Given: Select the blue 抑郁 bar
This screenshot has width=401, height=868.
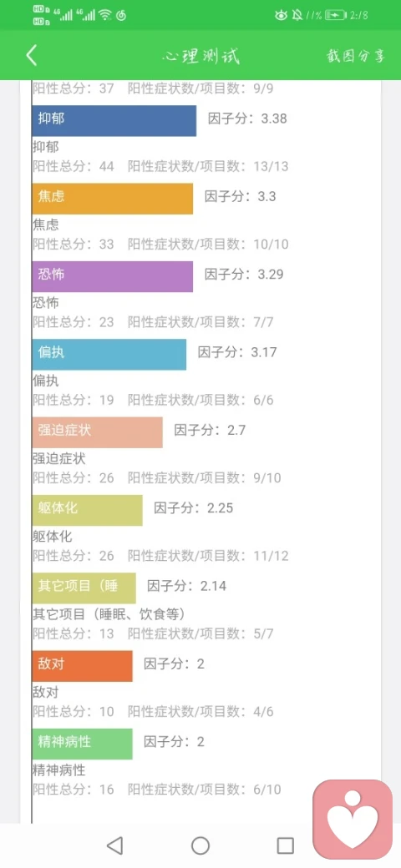Looking at the screenshot, I should [114, 121].
